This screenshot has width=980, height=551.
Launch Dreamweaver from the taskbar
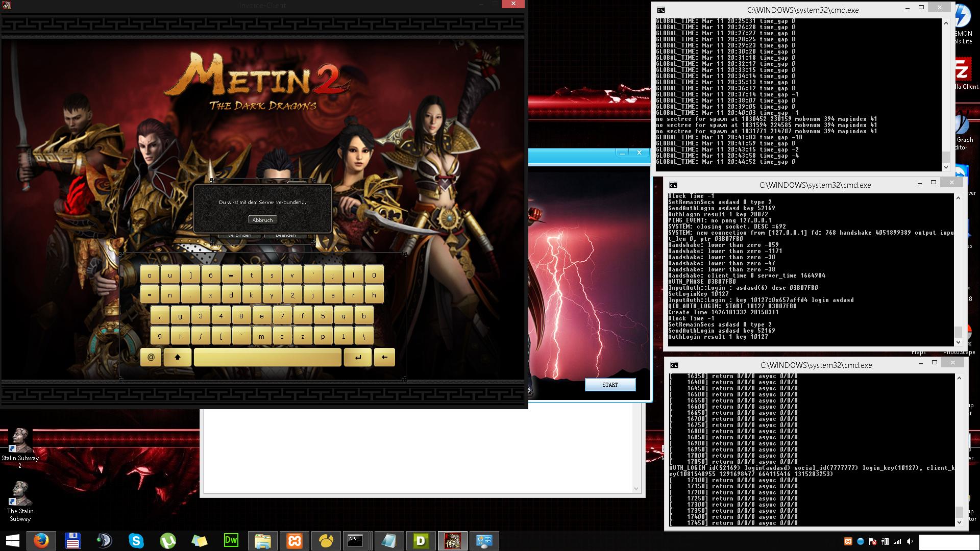pos(231,541)
